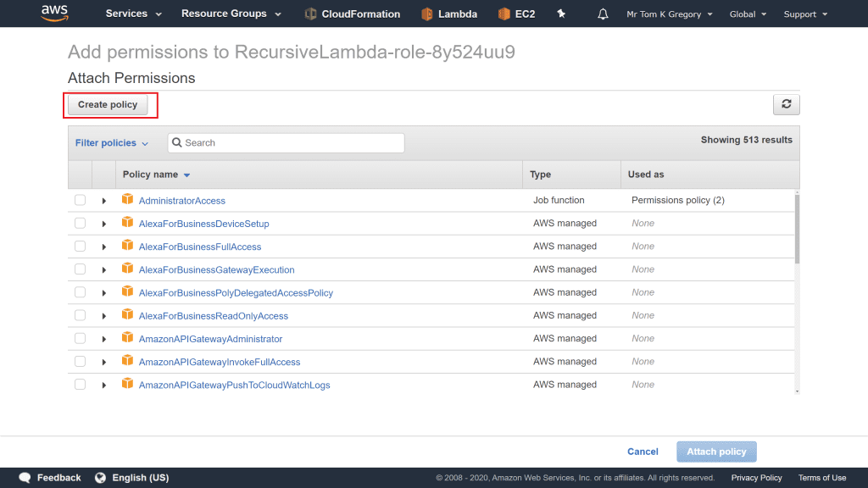Click the Create policy button

point(108,104)
